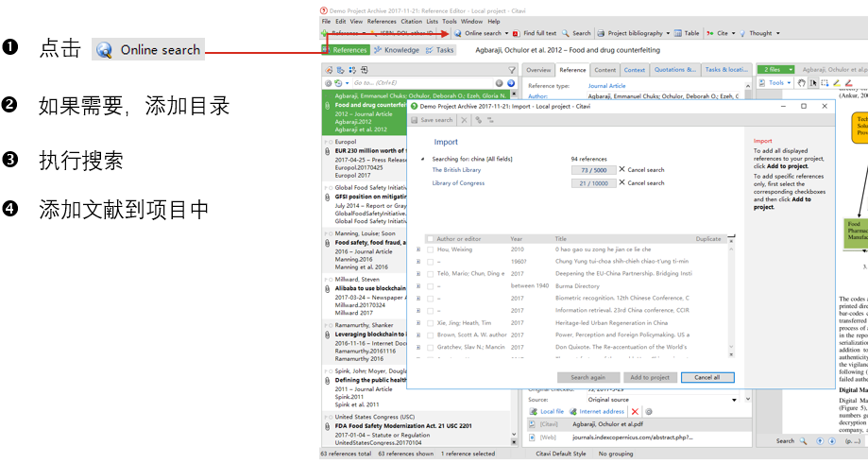Viewport: 868px width, 464px height.
Task: Click the Library of Congress link
Action: 458,182
